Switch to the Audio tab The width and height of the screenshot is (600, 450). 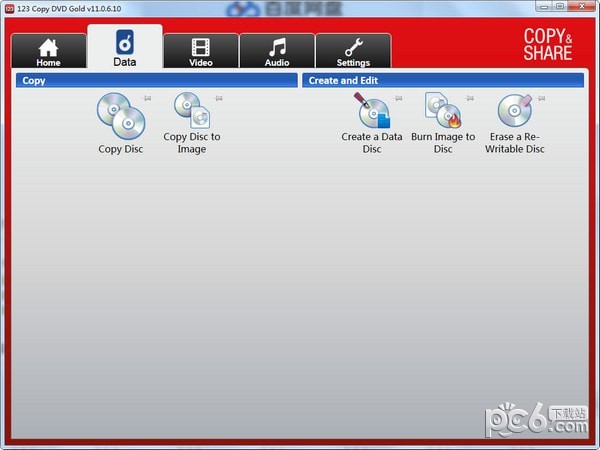pyautogui.click(x=277, y=51)
